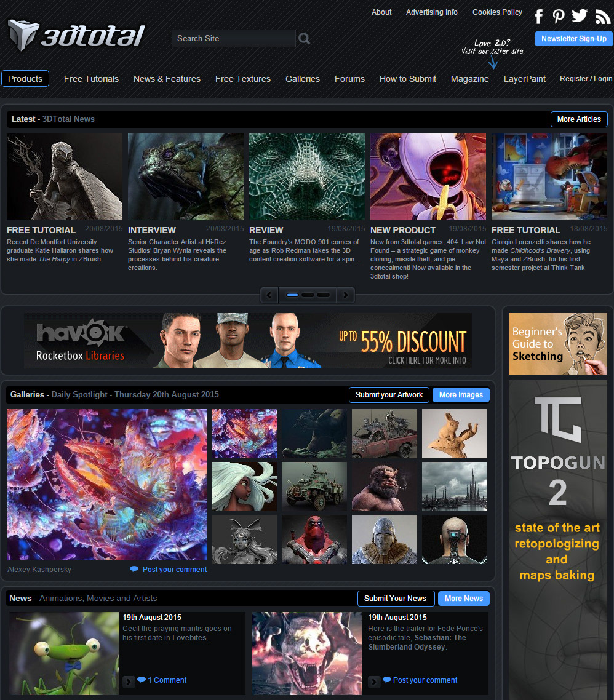The width and height of the screenshot is (614, 700).
Task: Click Submit your Artwork button
Action: tap(389, 395)
